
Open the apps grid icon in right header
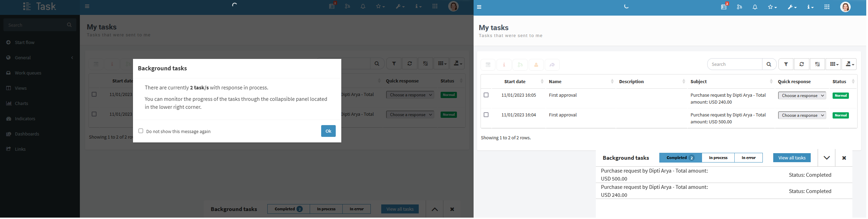pyautogui.click(x=827, y=7)
